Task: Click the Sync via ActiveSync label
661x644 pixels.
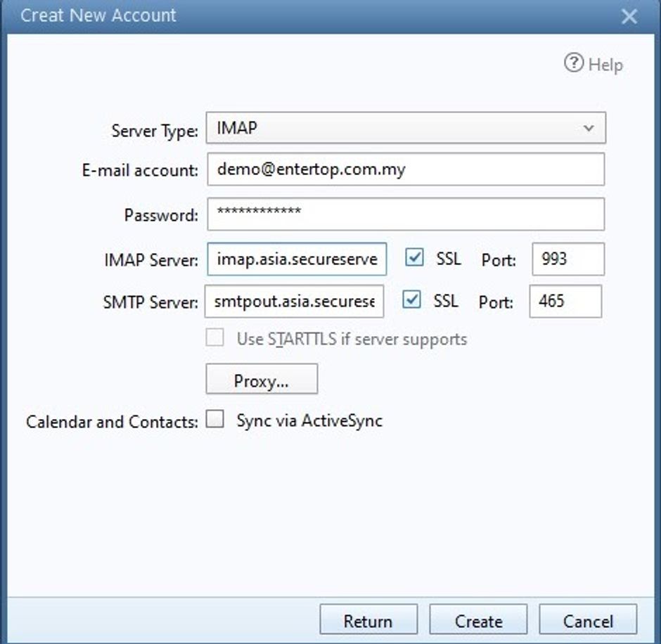Action: coord(309,421)
